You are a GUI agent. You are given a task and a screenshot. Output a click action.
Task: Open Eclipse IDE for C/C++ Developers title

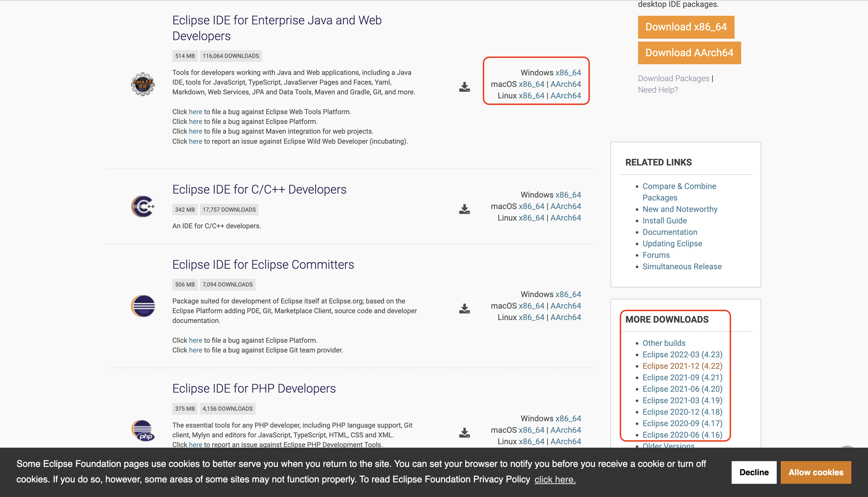tap(259, 190)
